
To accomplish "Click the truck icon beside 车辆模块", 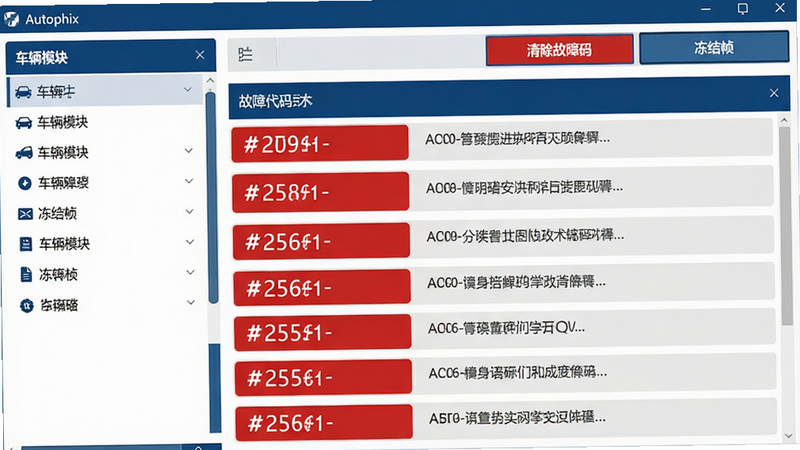I will (24, 153).
